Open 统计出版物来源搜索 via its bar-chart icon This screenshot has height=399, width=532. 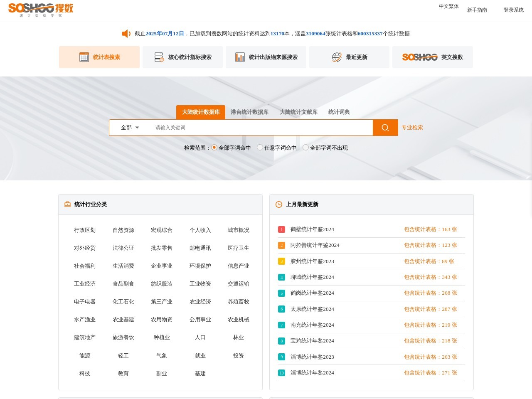[x=240, y=57]
